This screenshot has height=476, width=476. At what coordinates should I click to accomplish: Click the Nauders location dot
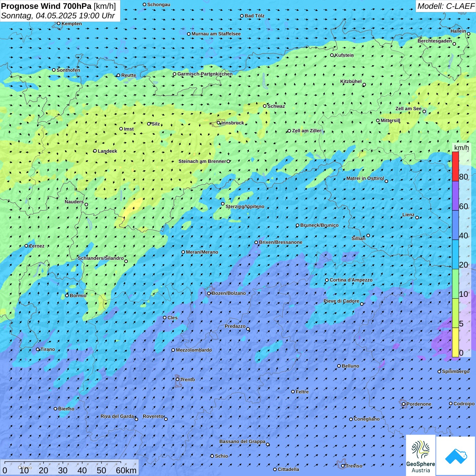(x=86, y=205)
